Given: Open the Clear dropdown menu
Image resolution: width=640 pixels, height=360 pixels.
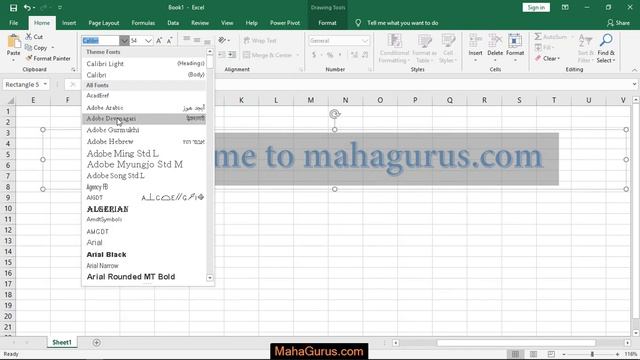Looking at the screenshot, I should point(558,59).
